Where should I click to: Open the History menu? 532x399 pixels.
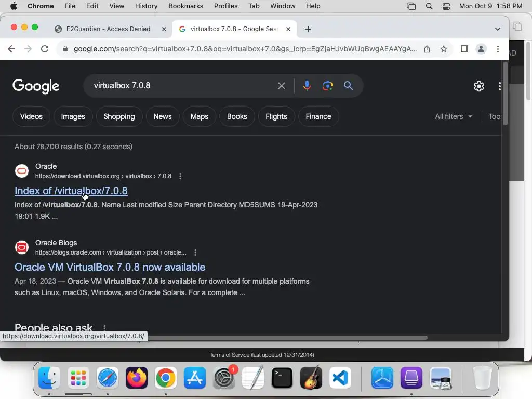[x=146, y=6]
